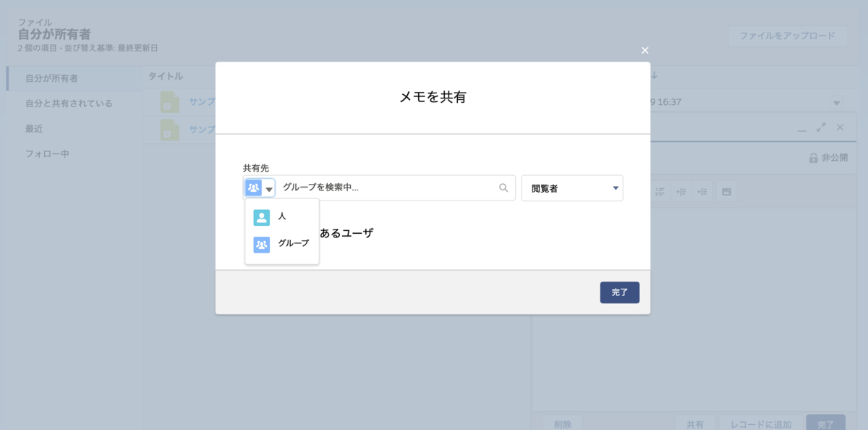Click the 完了 button in the share dialog
Screen dimensions: 868x430
click(619, 292)
